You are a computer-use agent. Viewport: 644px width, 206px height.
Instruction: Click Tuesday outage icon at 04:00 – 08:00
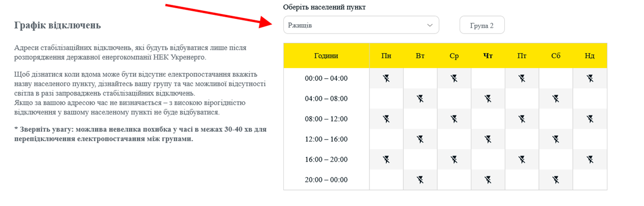(420, 98)
